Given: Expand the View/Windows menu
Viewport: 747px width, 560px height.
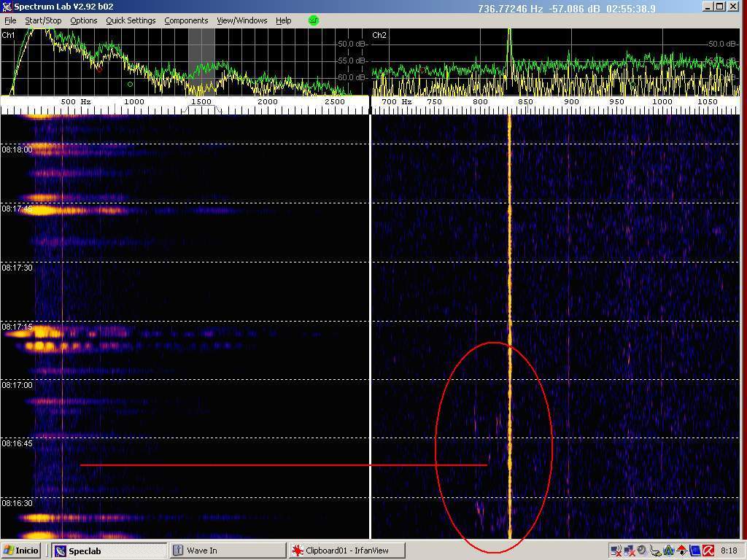Looking at the screenshot, I should (x=241, y=20).
